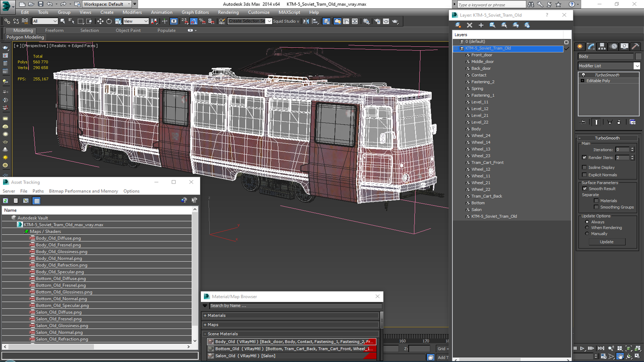Activate the Rotate transform tool
This screenshot has width=644, height=362.
coord(109,21)
